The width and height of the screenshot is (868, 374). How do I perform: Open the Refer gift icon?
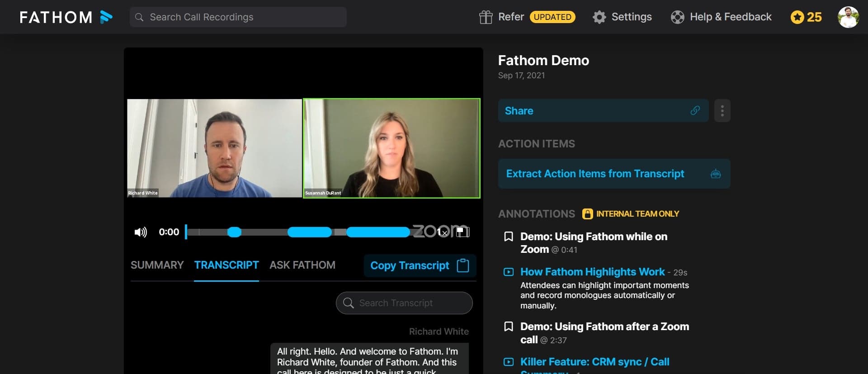[486, 17]
